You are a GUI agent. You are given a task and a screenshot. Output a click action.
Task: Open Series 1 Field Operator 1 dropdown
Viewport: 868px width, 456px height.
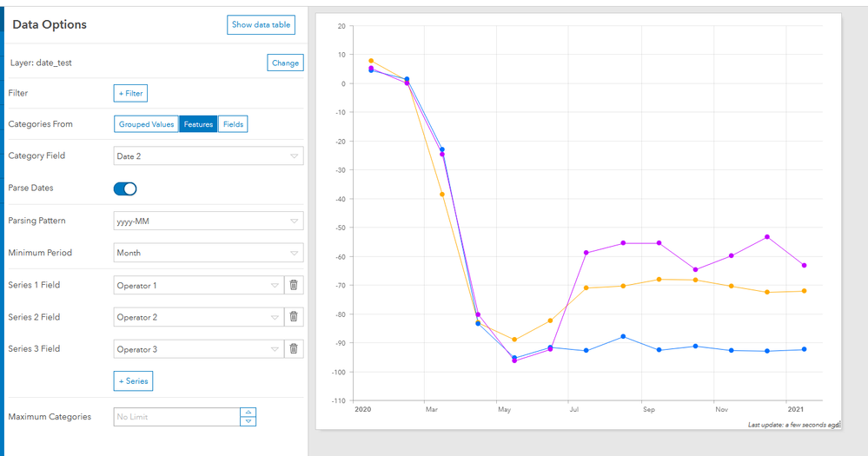[198, 285]
